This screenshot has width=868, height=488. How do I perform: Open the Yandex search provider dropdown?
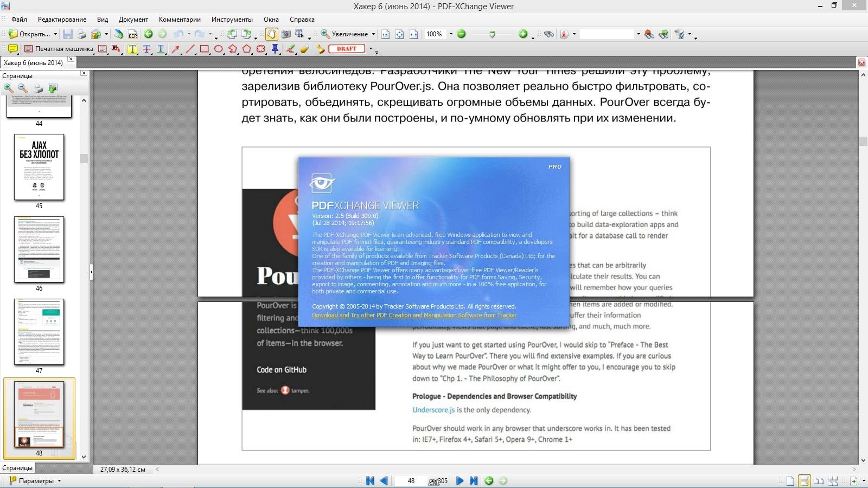click(574, 34)
